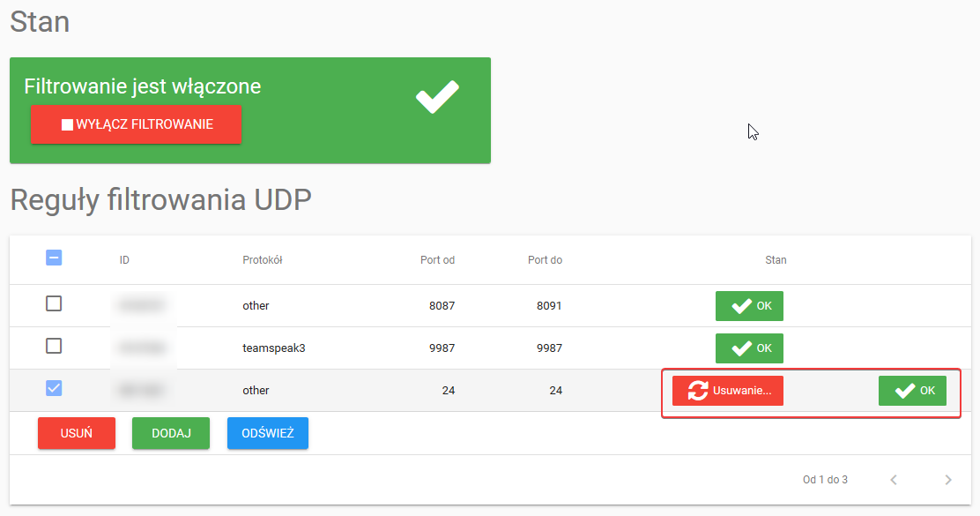
Task: Click the stop square icon in WYŁĄCZ FILTROWANIE
Action: (67, 125)
